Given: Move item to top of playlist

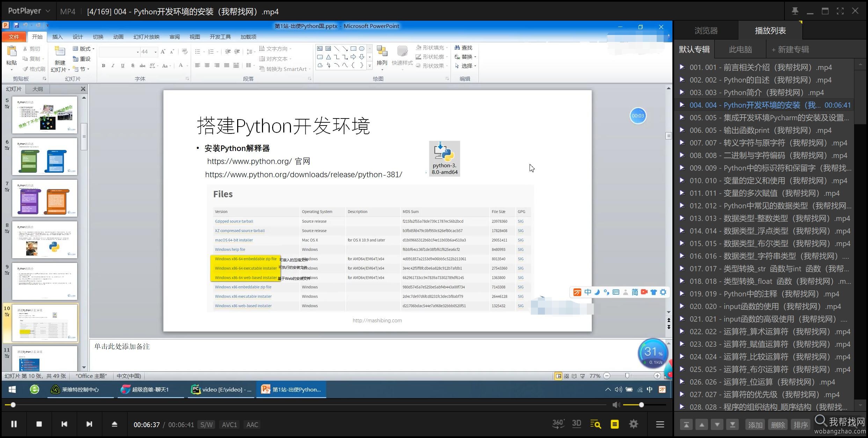Looking at the screenshot, I should pos(686,425).
